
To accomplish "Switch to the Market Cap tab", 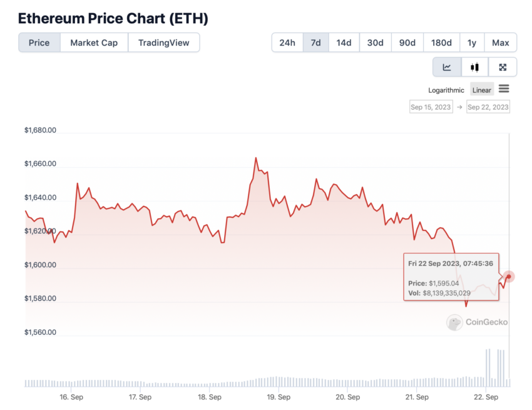I will pyautogui.click(x=94, y=43).
